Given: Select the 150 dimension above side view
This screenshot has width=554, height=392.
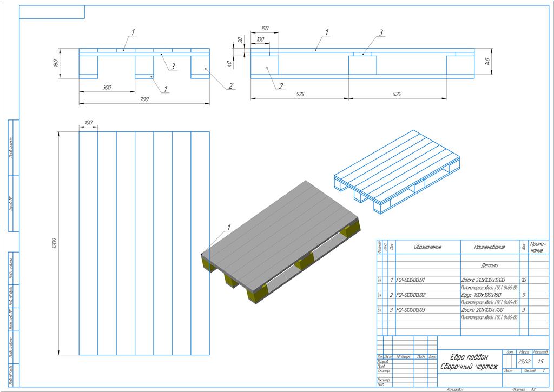Looking at the screenshot, I should [264, 28].
